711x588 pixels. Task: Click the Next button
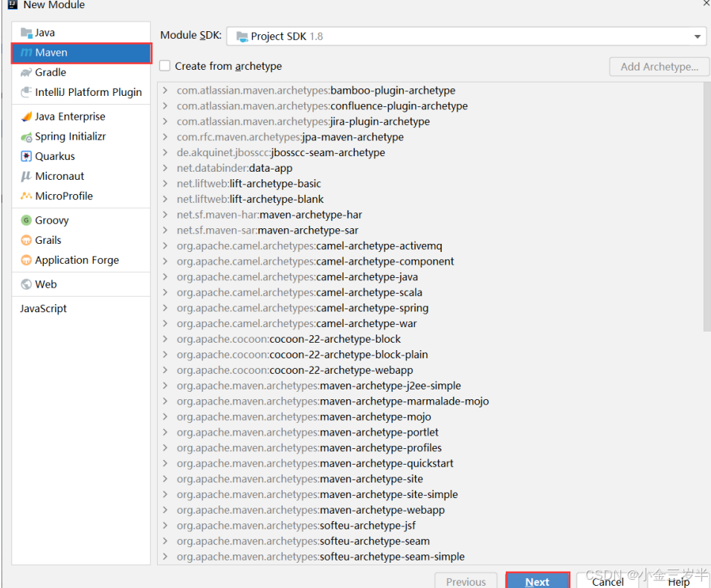point(537,581)
